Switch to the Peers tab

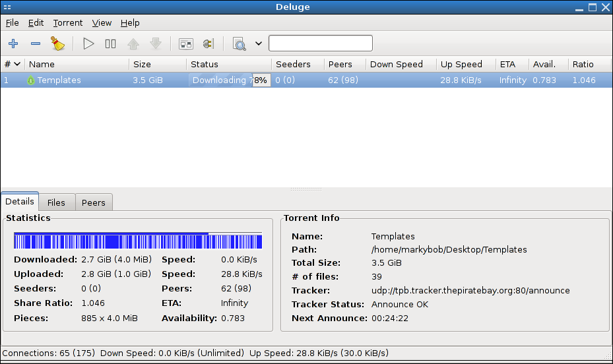94,202
